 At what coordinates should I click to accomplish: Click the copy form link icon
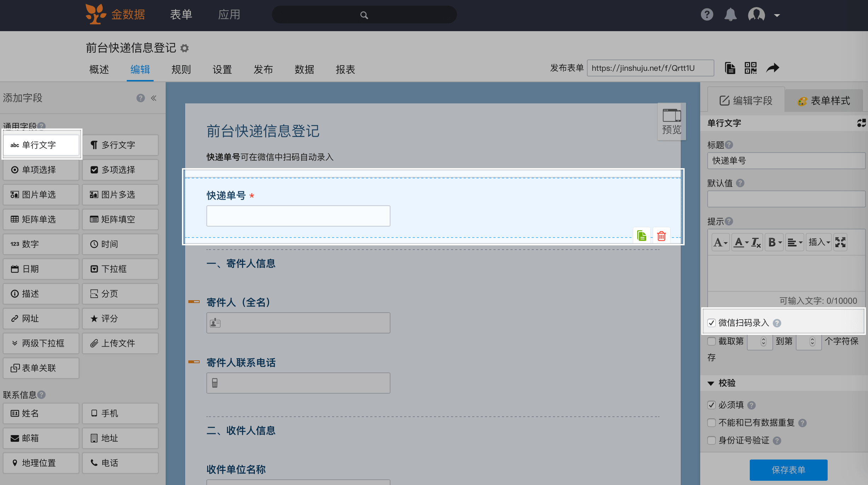pyautogui.click(x=730, y=68)
